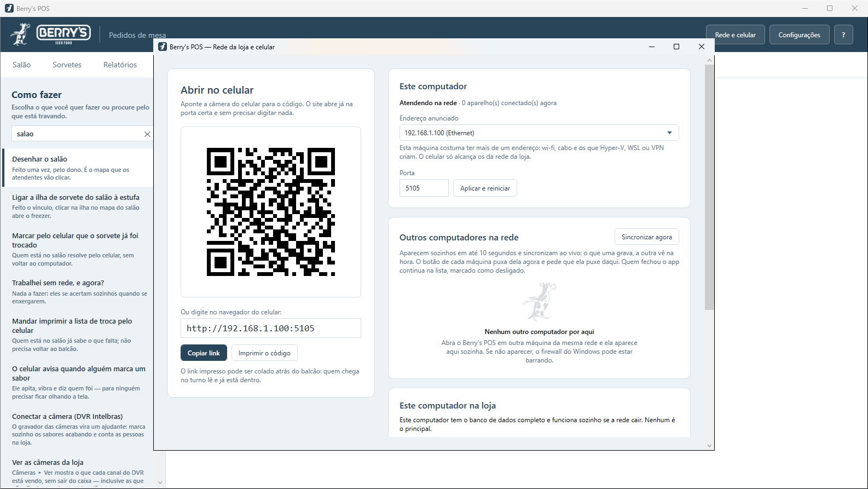Open O celular avisa quando alguém marca topic
Viewport: 868px width, 489px height.
tap(78, 382)
